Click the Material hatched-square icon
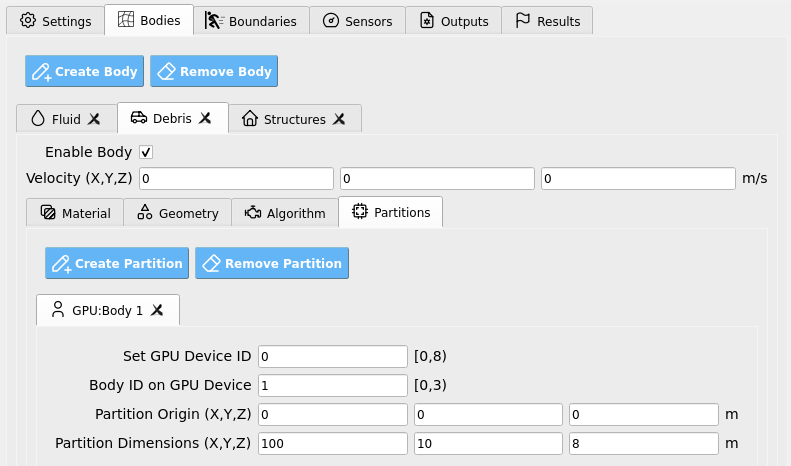The height and width of the screenshot is (466, 791). 48,212
